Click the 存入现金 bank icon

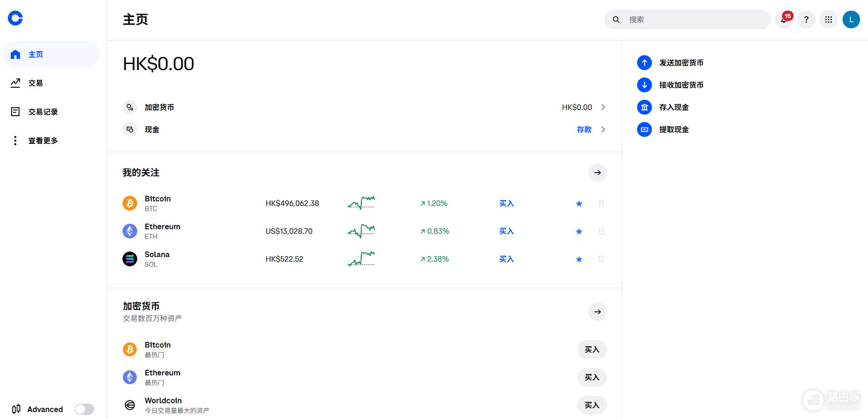pos(645,107)
